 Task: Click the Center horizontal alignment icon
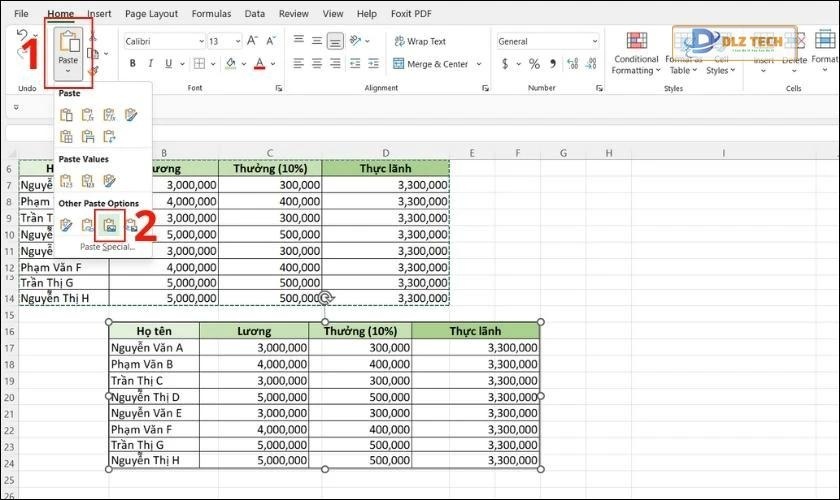317,64
